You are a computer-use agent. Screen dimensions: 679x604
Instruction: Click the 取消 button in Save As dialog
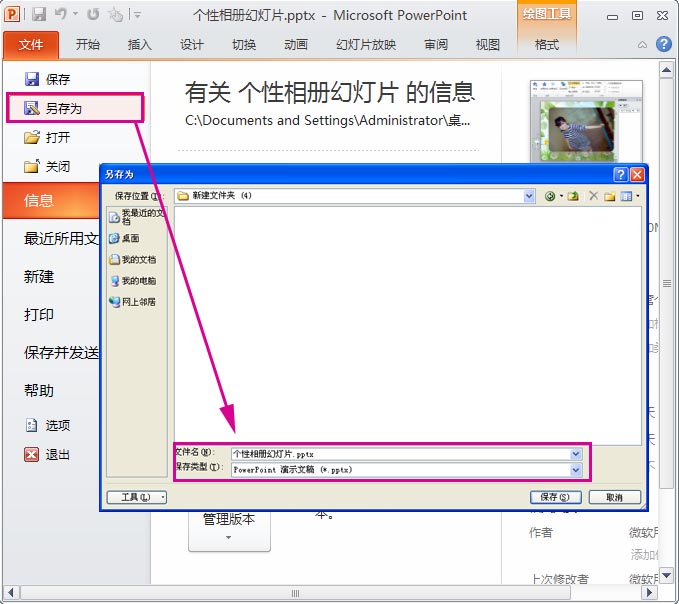coord(614,497)
